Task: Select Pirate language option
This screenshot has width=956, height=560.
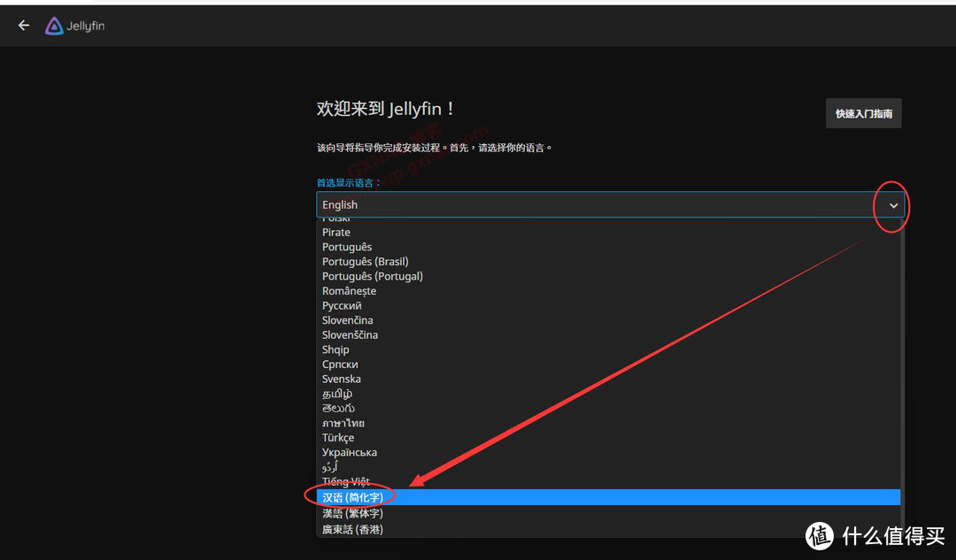Action: (608, 232)
